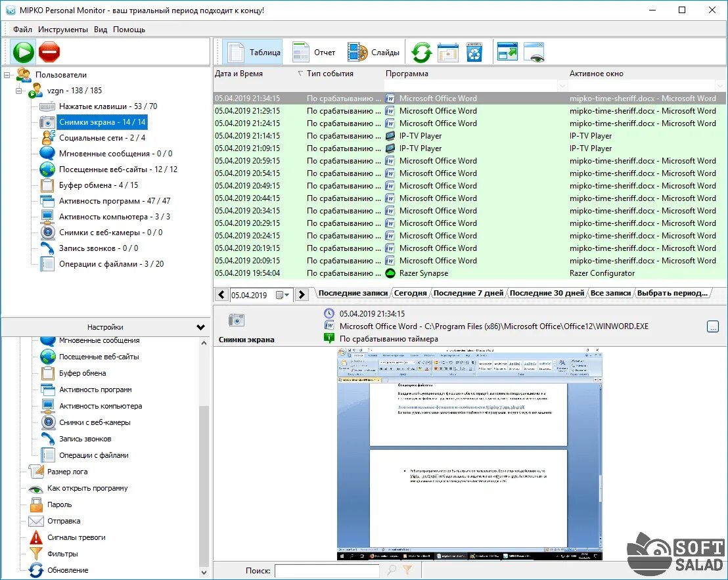
Task: Select Нажатые клавиши - 53 / 70
Action: (x=108, y=106)
